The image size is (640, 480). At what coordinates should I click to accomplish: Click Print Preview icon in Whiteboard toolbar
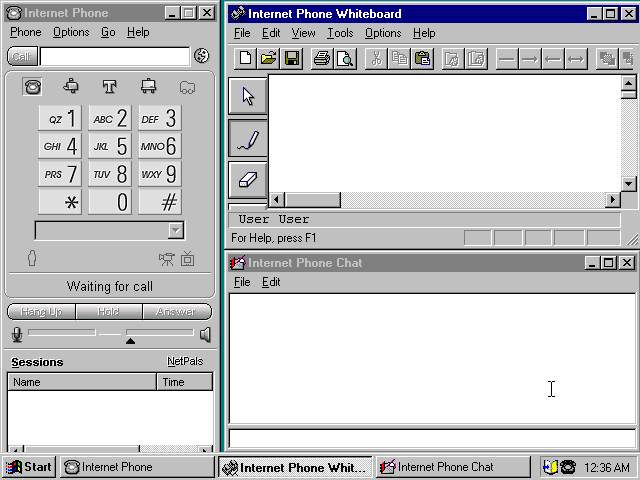[345, 59]
